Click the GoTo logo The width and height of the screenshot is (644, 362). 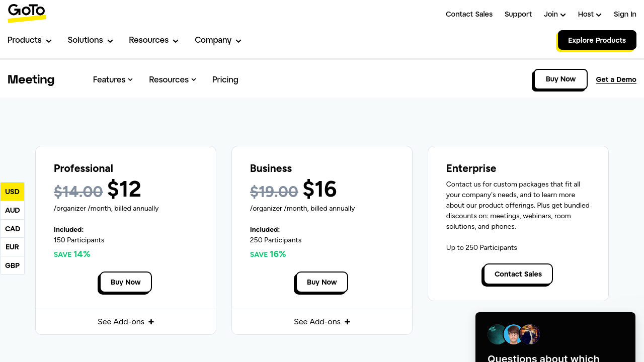pyautogui.click(x=27, y=13)
